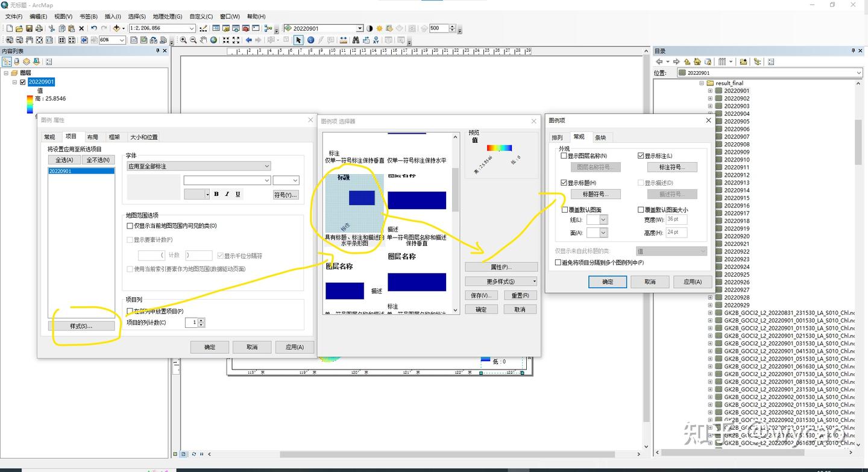This screenshot has width=868, height=472.
Task: Click the 属性(P)... button
Action: tap(501, 267)
